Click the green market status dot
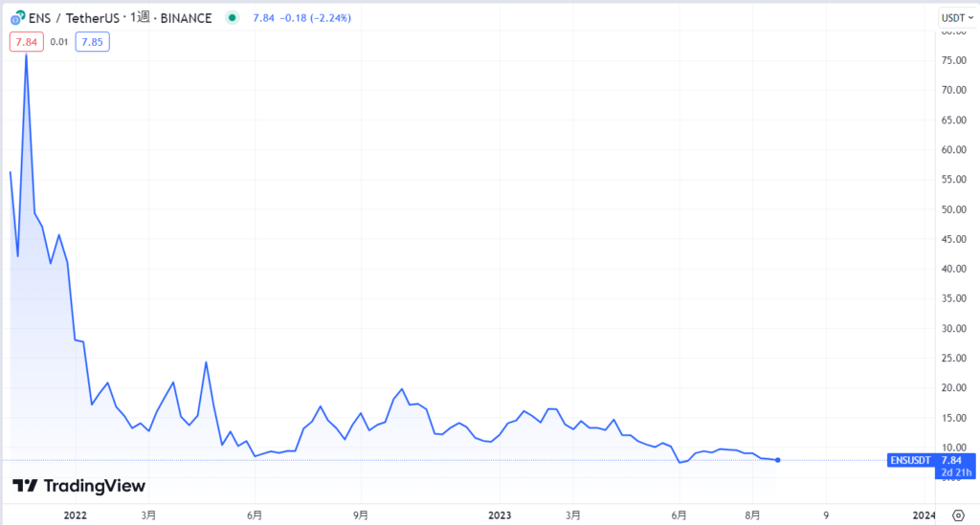This screenshot has height=525, width=980. 232,18
